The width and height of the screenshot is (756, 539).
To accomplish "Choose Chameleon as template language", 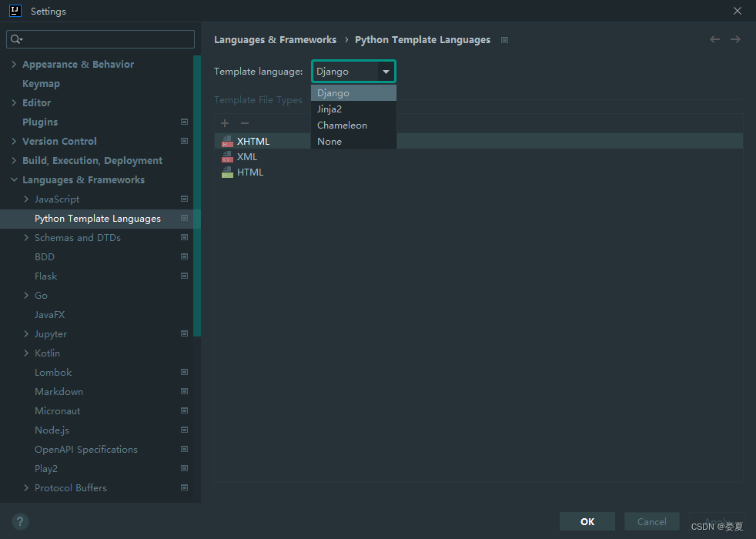I will pyautogui.click(x=342, y=125).
